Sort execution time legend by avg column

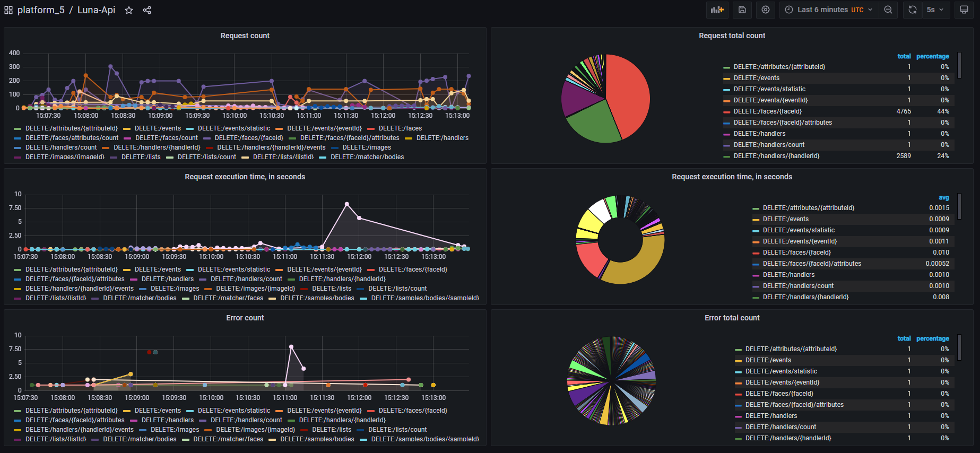943,197
